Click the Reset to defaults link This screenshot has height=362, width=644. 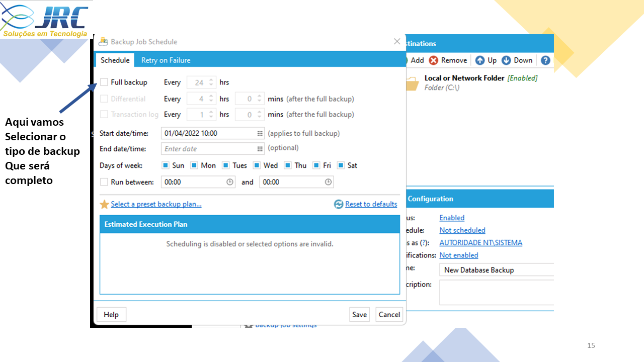[371, 204]
